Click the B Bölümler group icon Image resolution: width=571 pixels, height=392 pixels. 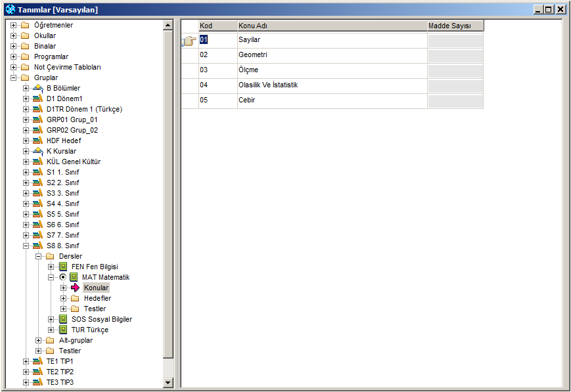38,88
